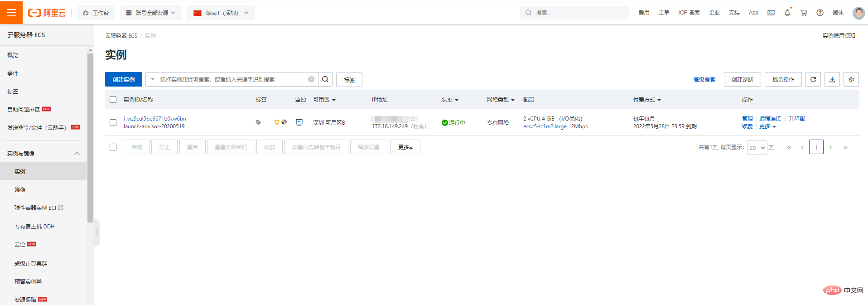Open ICP 备案 in the top navigation

tap(689, 13)
